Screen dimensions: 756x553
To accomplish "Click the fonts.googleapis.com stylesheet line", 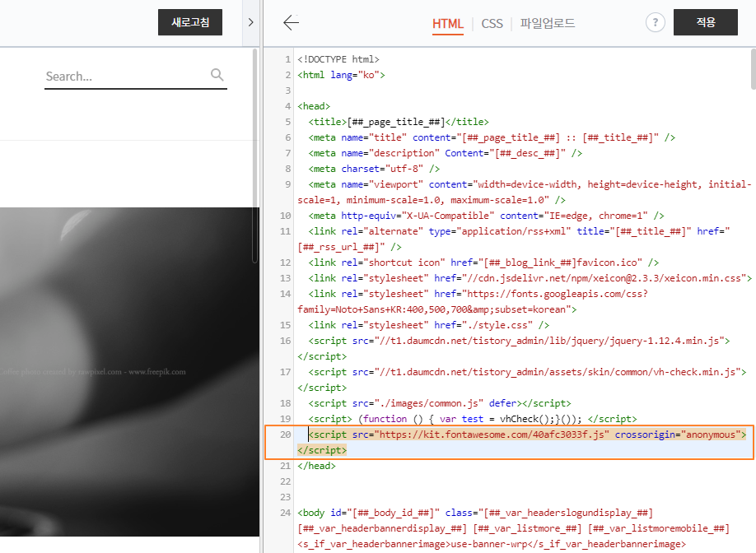I will point(473,301).
